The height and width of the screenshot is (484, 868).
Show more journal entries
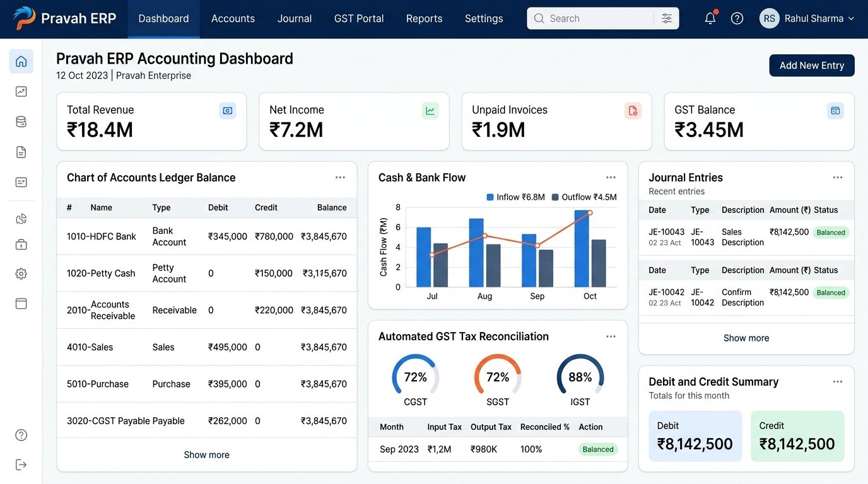click(746, 338)
